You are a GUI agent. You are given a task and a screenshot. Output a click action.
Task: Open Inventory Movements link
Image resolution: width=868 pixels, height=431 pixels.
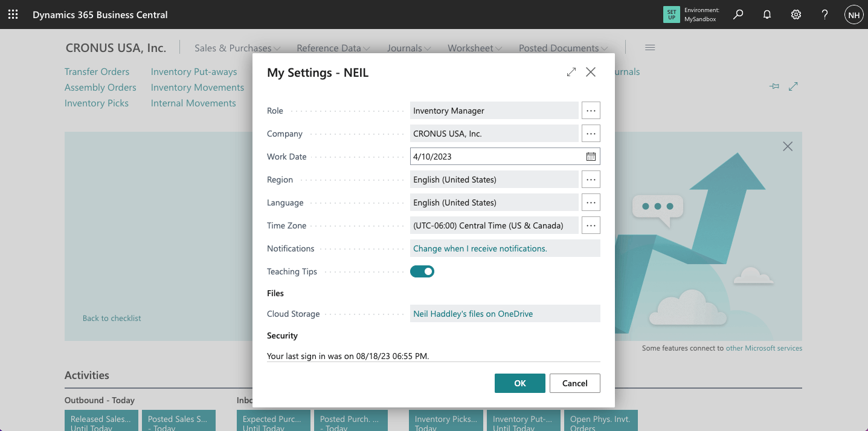[198, 87]
